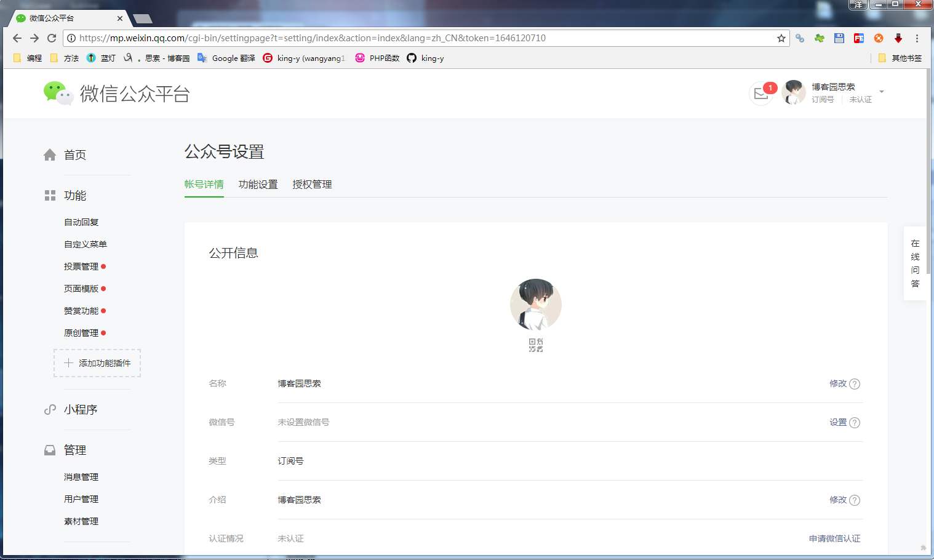The height and width of the screenshot is (560, 934).
Task: Open 页面模版 in the sidebar
Action: pyautogui.click(x=81, y=289)
